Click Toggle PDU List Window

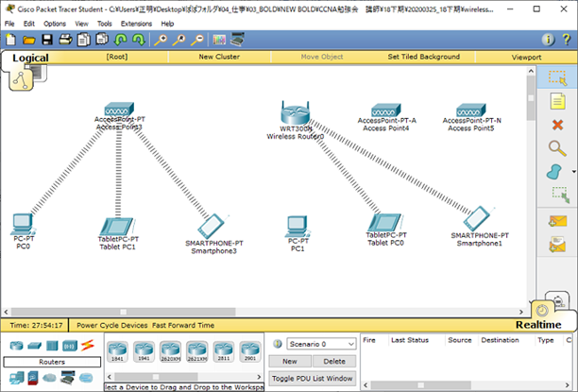point(313,379)
